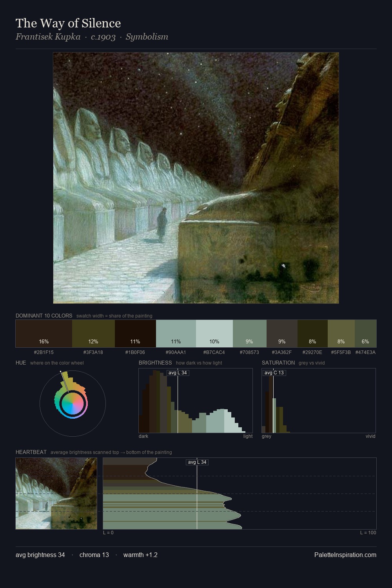Click hex code #708573 text
Image resolution: width=392 pixels, height=588 pixels.
[250, 352]
